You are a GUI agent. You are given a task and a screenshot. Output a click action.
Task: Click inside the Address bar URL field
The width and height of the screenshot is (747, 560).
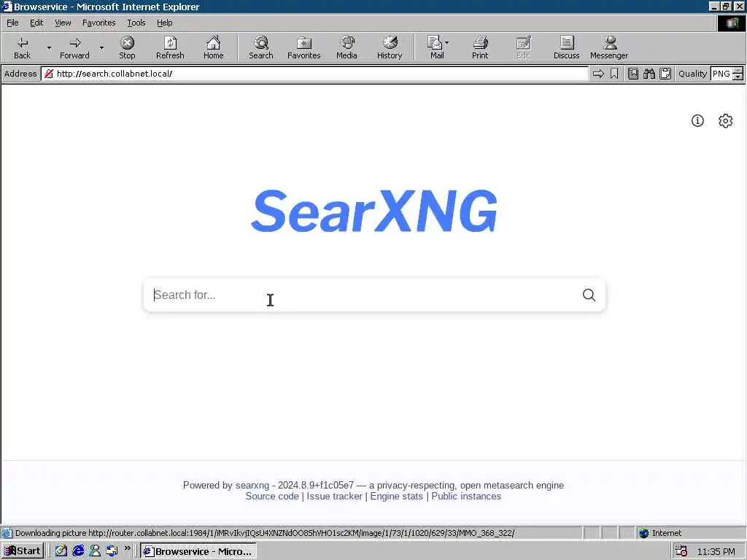[x=314, y=74]
